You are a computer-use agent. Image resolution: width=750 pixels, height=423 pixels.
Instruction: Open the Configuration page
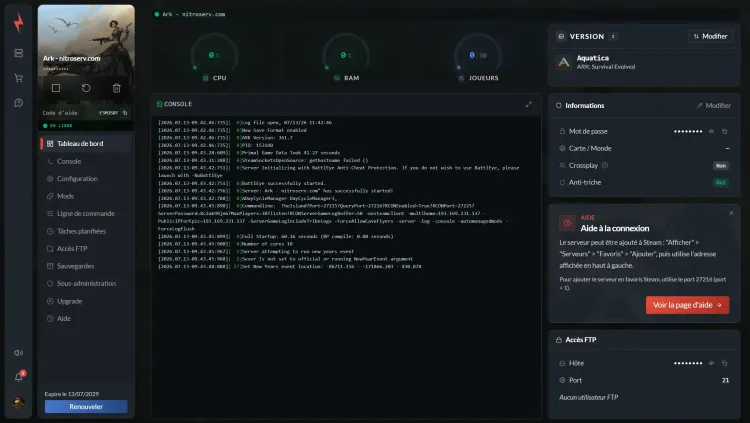click(x=86, y=178)
